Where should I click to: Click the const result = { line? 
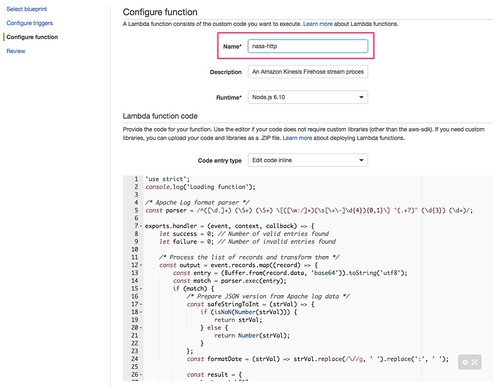(214, 375)
